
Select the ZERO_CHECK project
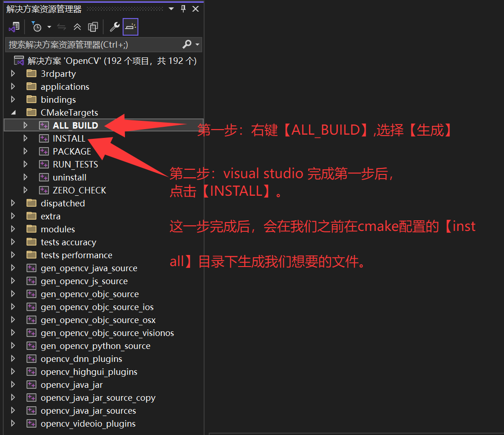pyautogui.click(x=79, y=190)
